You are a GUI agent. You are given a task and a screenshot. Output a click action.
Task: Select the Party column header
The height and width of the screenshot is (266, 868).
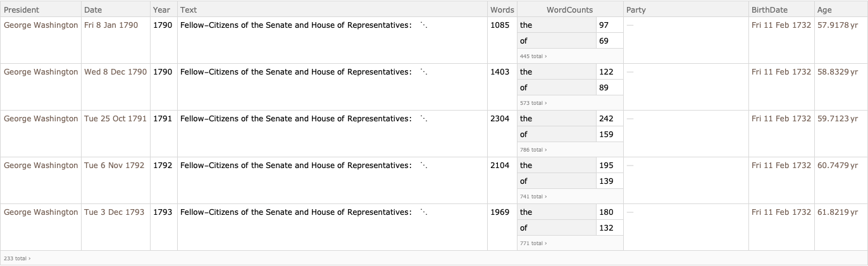[636, 10]
